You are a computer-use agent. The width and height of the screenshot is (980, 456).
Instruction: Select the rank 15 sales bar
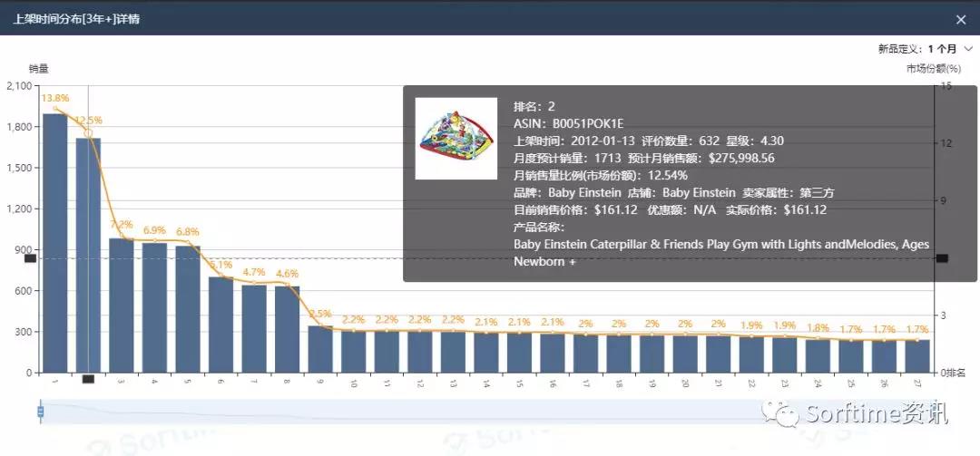coord(519,353)
